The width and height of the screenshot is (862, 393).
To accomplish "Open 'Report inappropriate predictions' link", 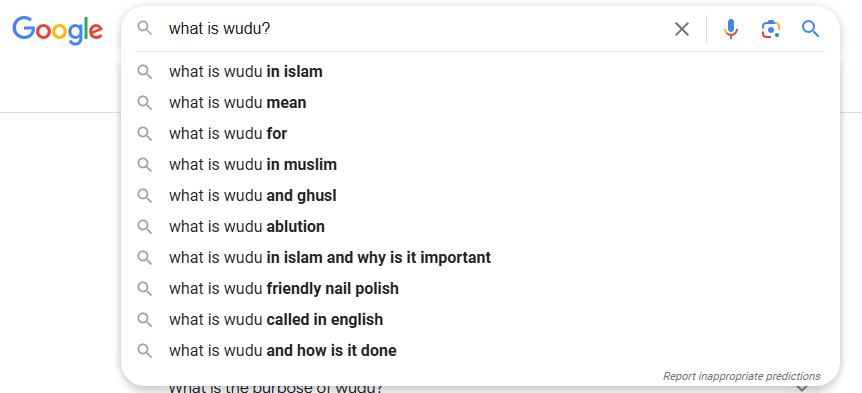I will pos(742,377).
